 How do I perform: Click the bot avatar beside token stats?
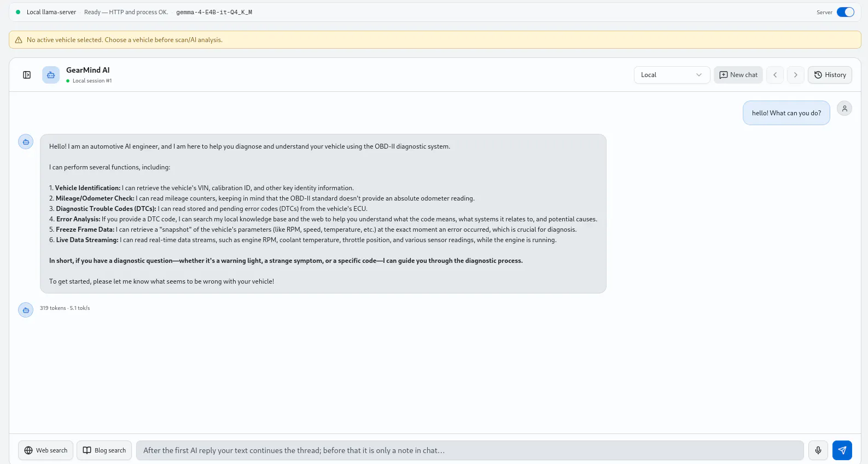point(26,310)
